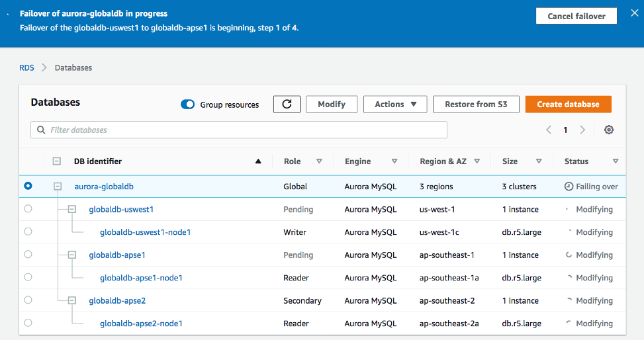Select the globaldb-apse2 radio button

click(x=28, y=300)
